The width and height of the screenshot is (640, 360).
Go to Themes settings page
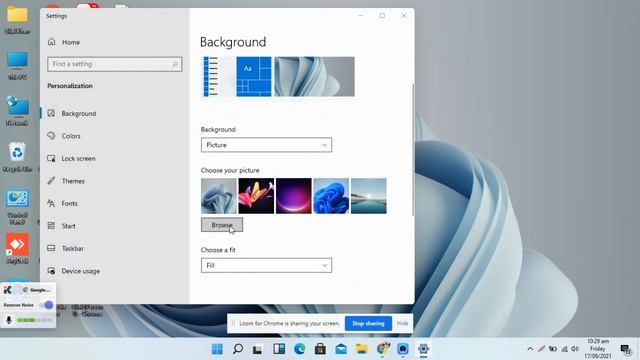tap(73, 181)
